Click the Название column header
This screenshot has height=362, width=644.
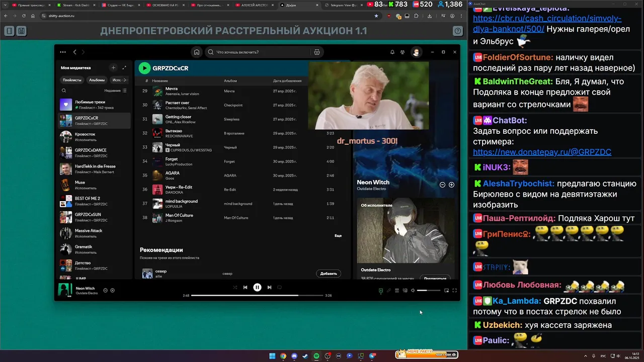pos(160,80)
